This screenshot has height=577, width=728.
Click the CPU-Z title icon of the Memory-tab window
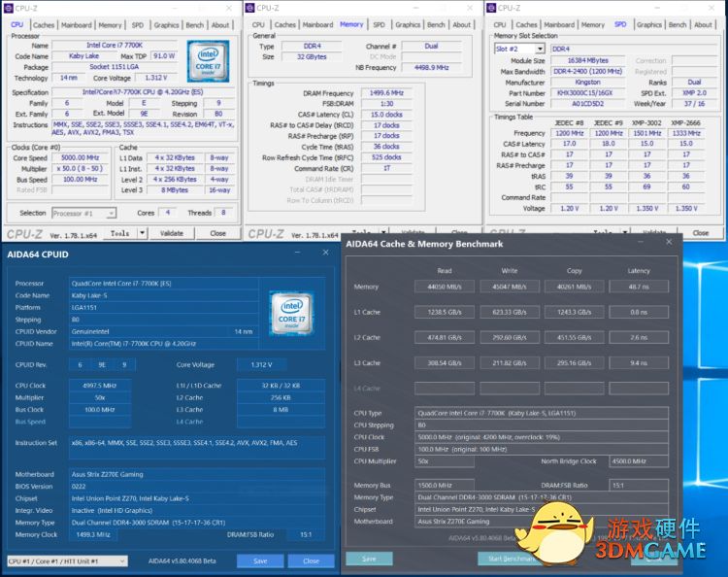click(x=249, y=8)
